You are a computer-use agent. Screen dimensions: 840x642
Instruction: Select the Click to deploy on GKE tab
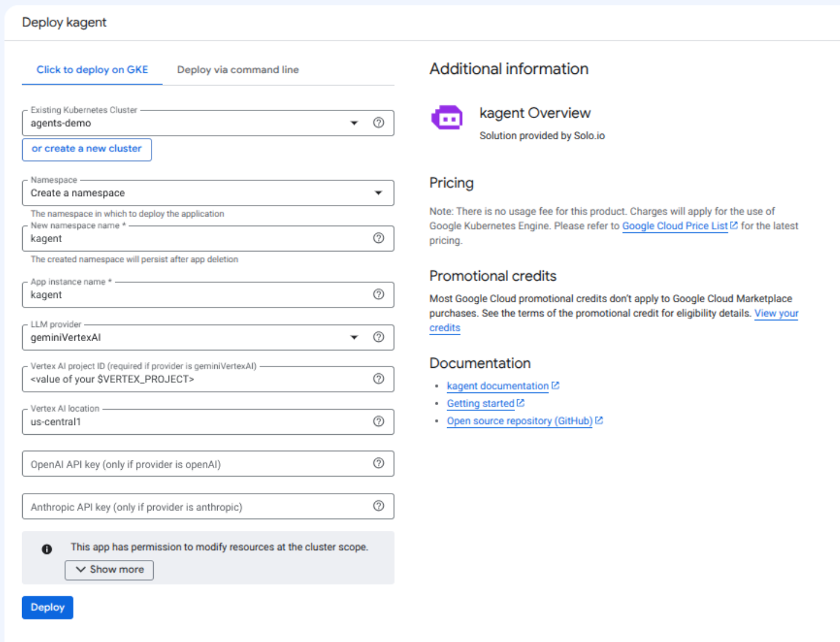coord(92,70)
